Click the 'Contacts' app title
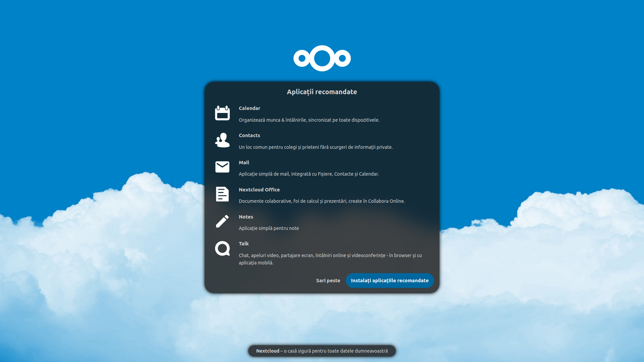The height and width of the screenshot is (362, 644). (x=249, y=135)
